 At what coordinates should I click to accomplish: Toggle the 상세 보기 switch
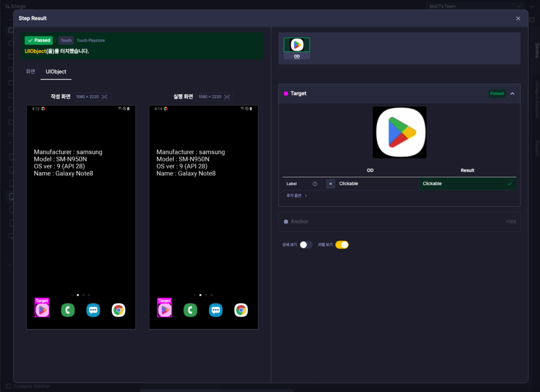pyautogui.click(x=306, y=245)
